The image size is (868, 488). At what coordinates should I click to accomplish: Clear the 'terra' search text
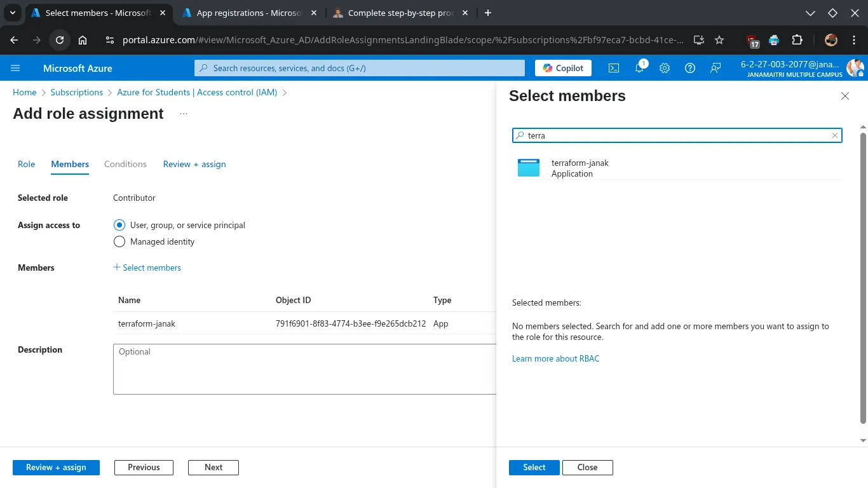click(835, 135)
